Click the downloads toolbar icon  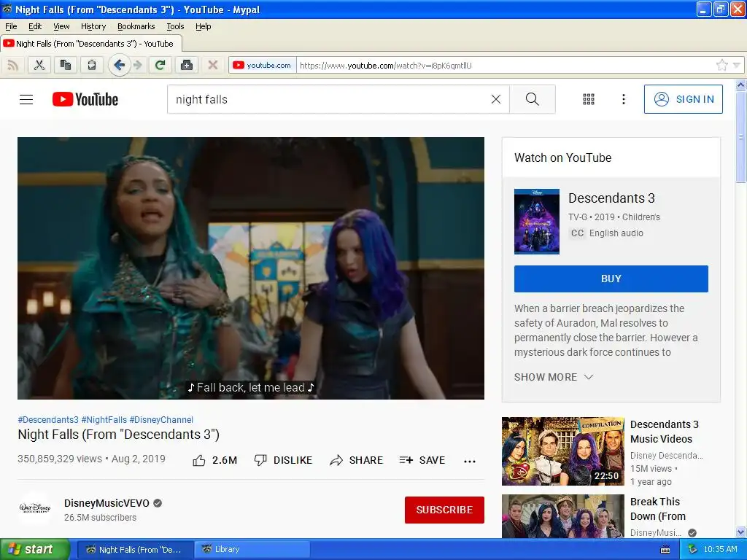point(187,65)
